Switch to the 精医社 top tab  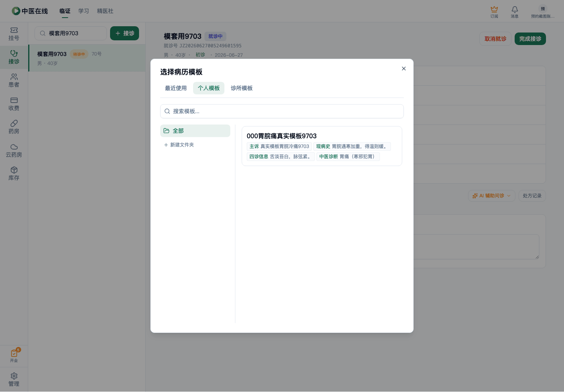click(105, 11)
